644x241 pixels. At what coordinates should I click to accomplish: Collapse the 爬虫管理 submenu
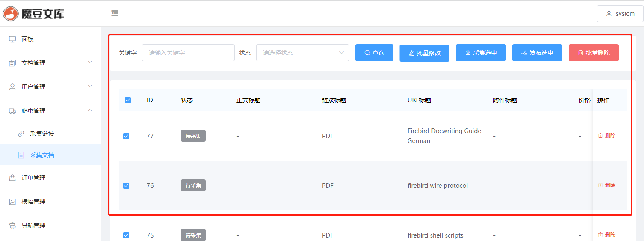pyautogui.click(x=50, y=111)
